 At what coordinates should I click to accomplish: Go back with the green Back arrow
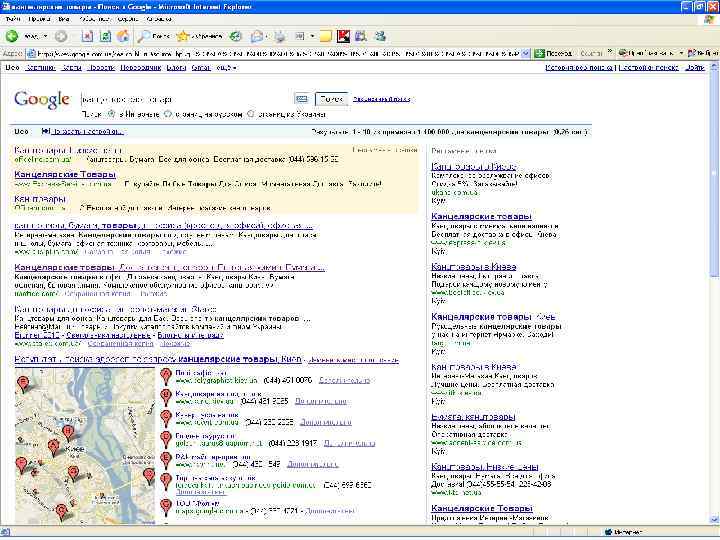tap(12, 36)
